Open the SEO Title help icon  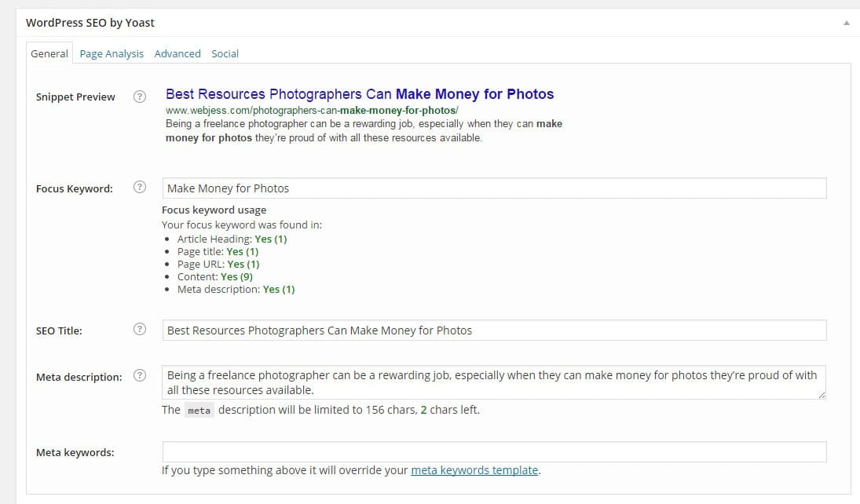tap(140, 329)
